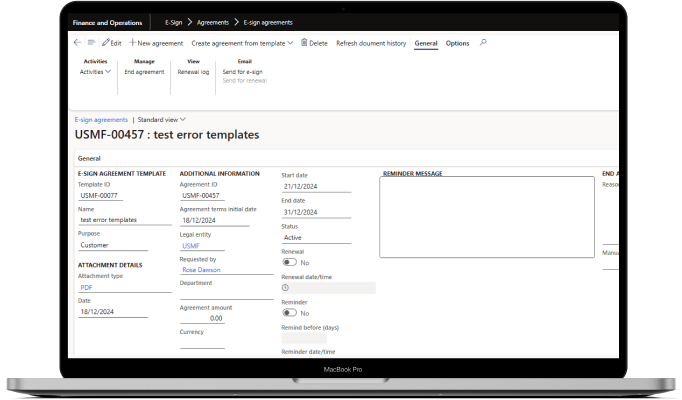Open E-sign agreements in the breadcrumb
The image size is (682, 400).
click(268, 23)
